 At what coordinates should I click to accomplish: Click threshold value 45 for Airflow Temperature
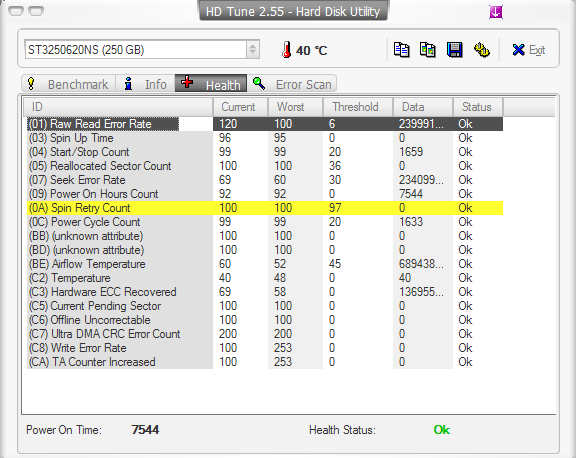pyautogui.click(x=335, y=264)
